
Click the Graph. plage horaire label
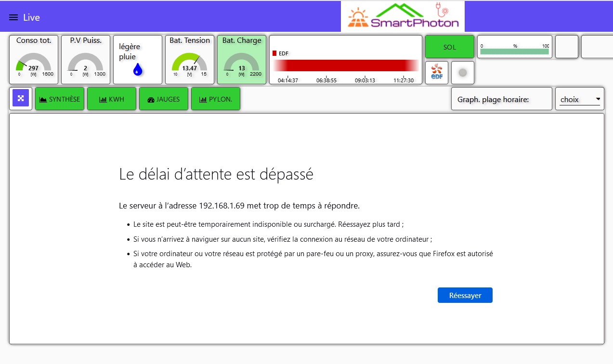[493, 100]
